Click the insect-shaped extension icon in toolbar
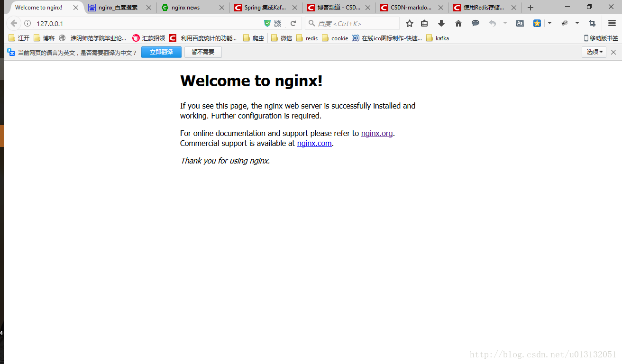 click(x=564, y=23)
